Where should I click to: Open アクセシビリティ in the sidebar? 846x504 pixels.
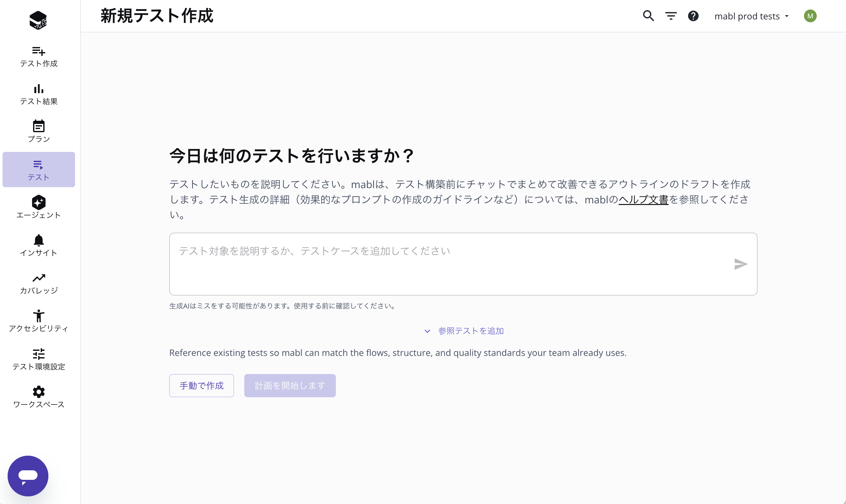click(x=39, y=321)
